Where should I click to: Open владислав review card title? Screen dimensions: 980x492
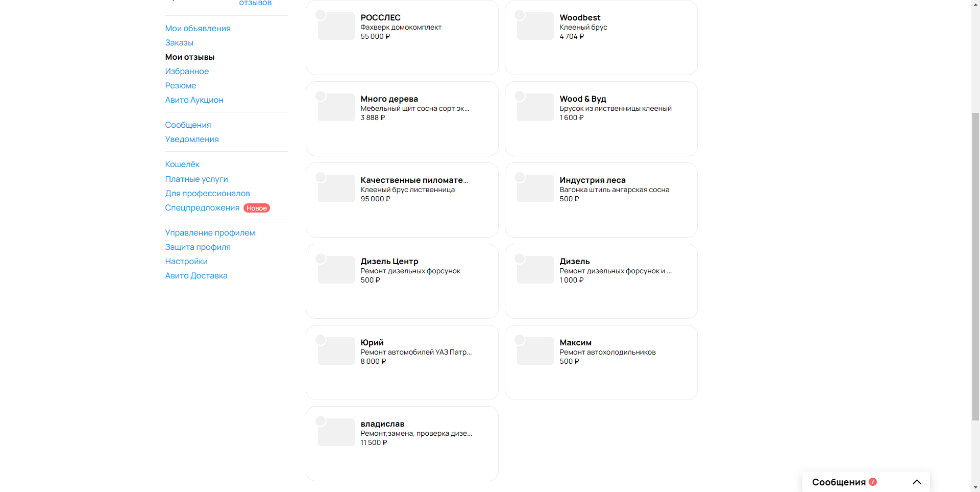click(x=382, y=424)
